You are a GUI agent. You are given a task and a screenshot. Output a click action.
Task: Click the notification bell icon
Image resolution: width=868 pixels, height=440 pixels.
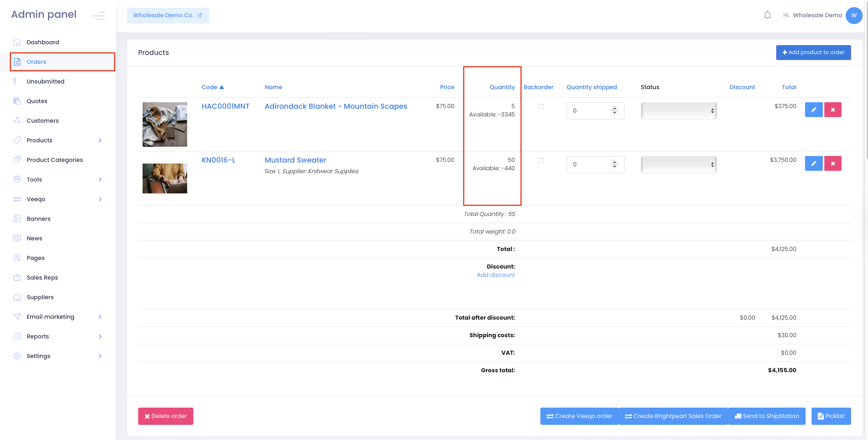767,15
